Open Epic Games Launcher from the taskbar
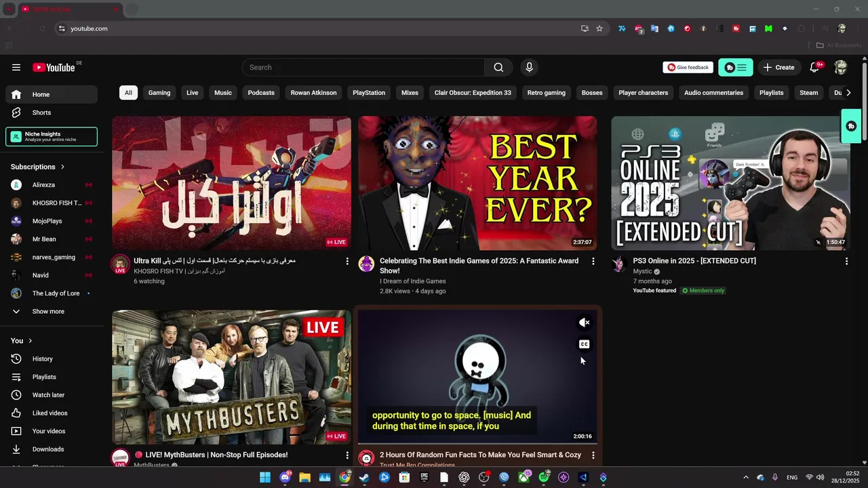868x488 pixels. tap(425, 477)
